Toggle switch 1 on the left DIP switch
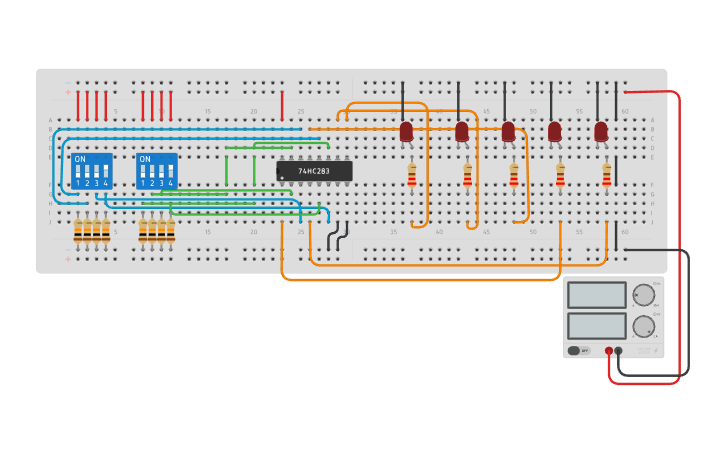This screenshot has height=453, width=725. tap(78, 171)
